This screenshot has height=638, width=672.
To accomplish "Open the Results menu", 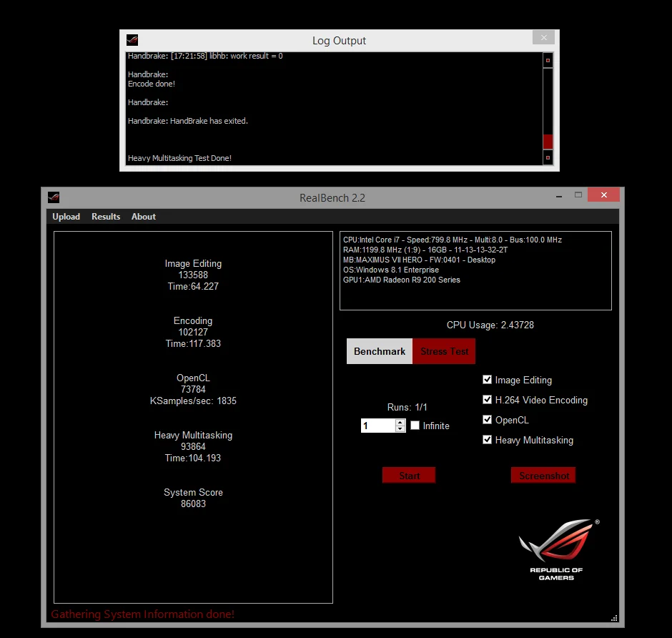I will coord(106,217).
